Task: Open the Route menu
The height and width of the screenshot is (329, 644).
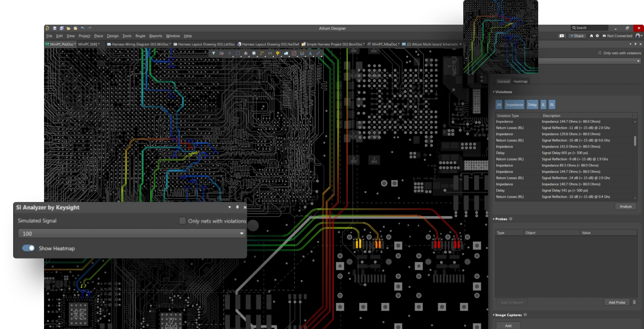Action: coord(140,36)
